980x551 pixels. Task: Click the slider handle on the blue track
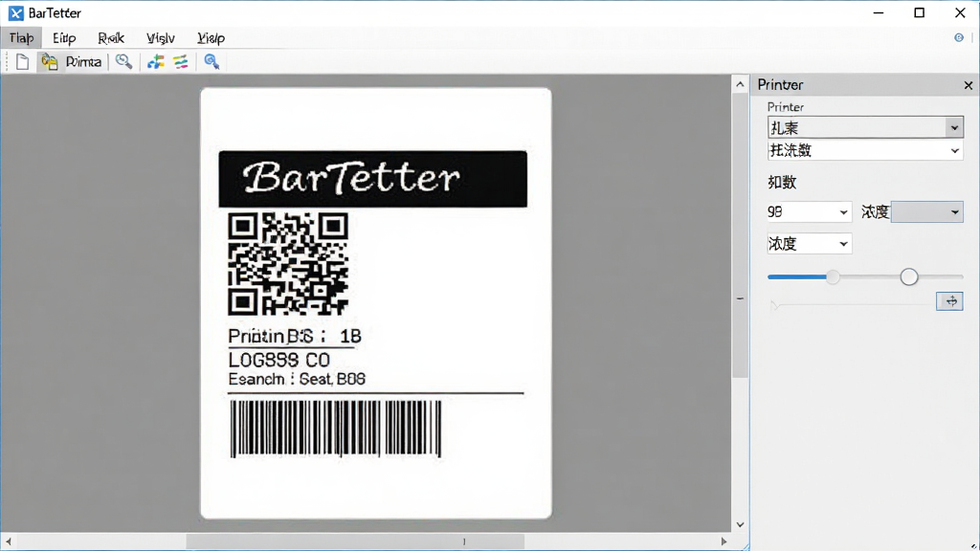(833, 276)
